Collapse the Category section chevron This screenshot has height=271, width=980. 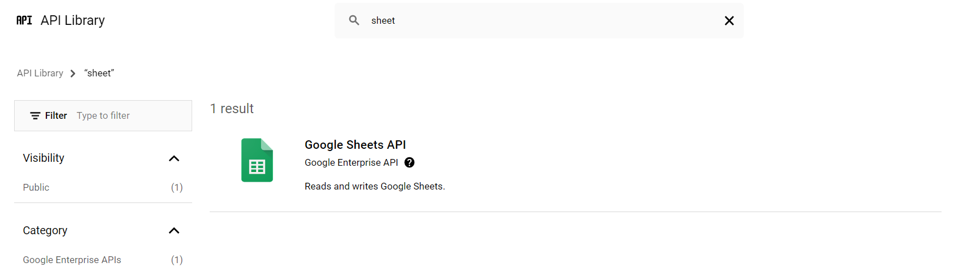coord(174,231)
